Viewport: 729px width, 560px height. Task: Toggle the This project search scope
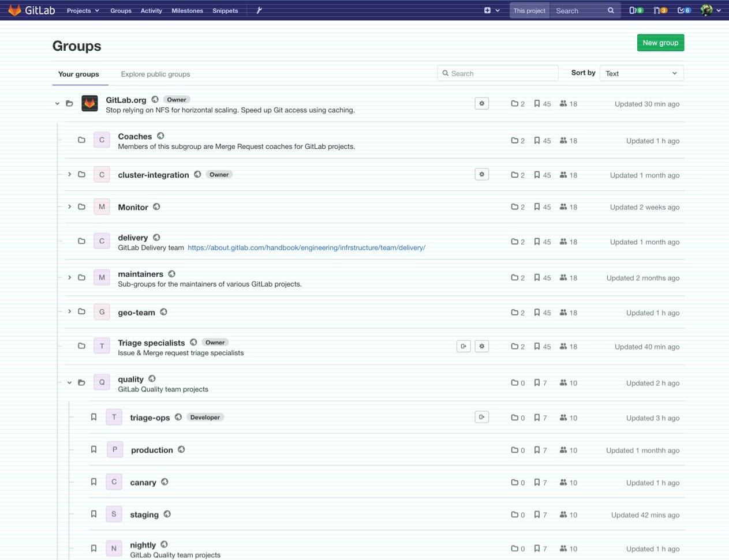click(x=529, y=10)
